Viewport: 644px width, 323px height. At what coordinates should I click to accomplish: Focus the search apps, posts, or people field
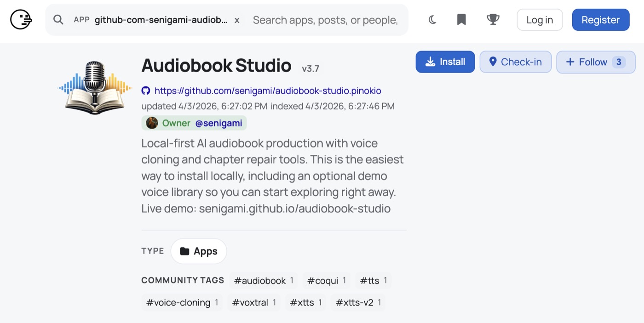tap(325, 20)
